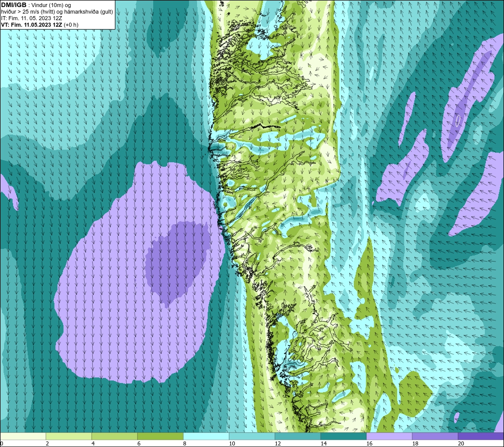The image size is (504, 447).
Task: Click the 6–8 m/s olive green legend swatch
Action: click(x=160, y=436)
